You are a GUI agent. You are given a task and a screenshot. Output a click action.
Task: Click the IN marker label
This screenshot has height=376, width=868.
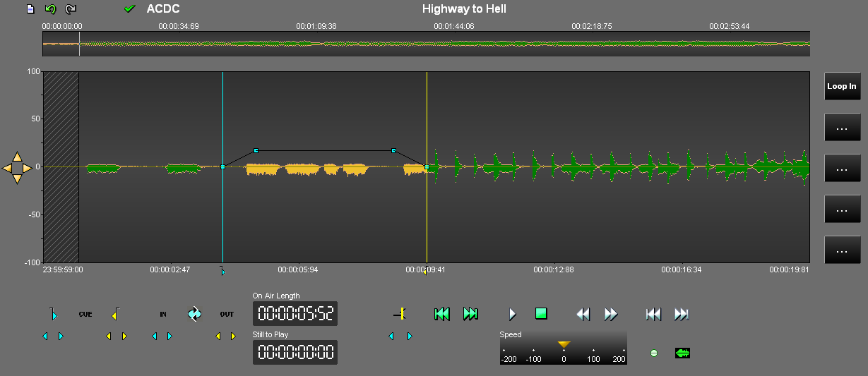point(162,315)
